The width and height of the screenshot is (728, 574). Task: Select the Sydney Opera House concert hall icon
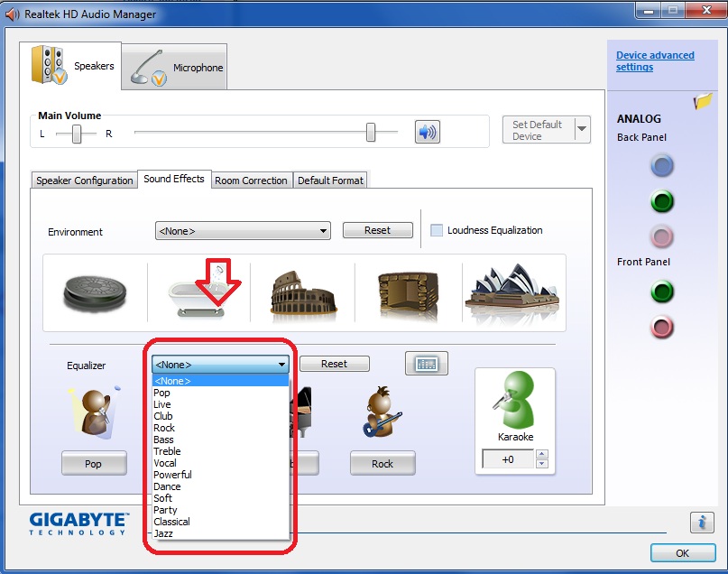[512, 293]
